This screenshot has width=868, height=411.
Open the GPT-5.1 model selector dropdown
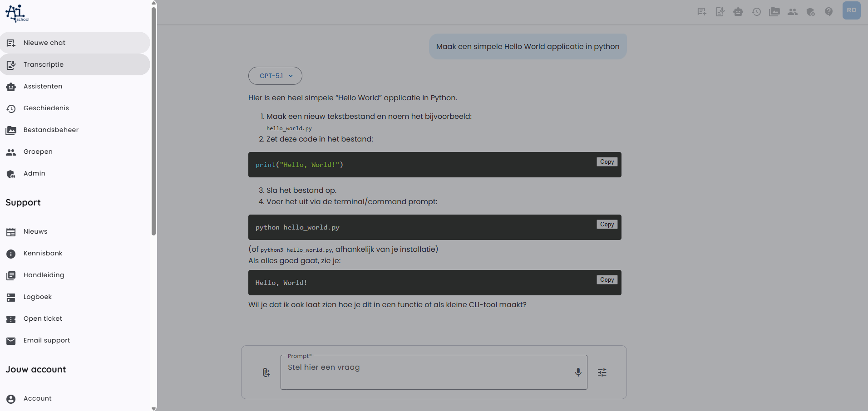point(275,76)
